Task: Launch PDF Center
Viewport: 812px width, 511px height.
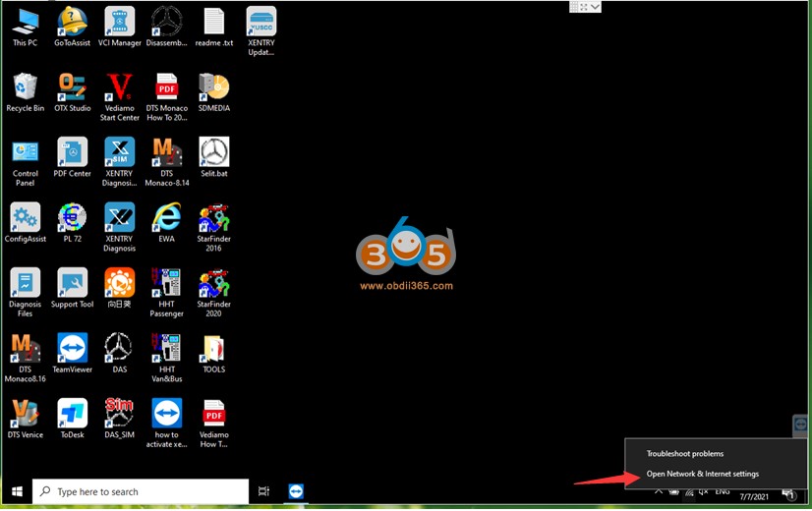Action: [72, 158]
